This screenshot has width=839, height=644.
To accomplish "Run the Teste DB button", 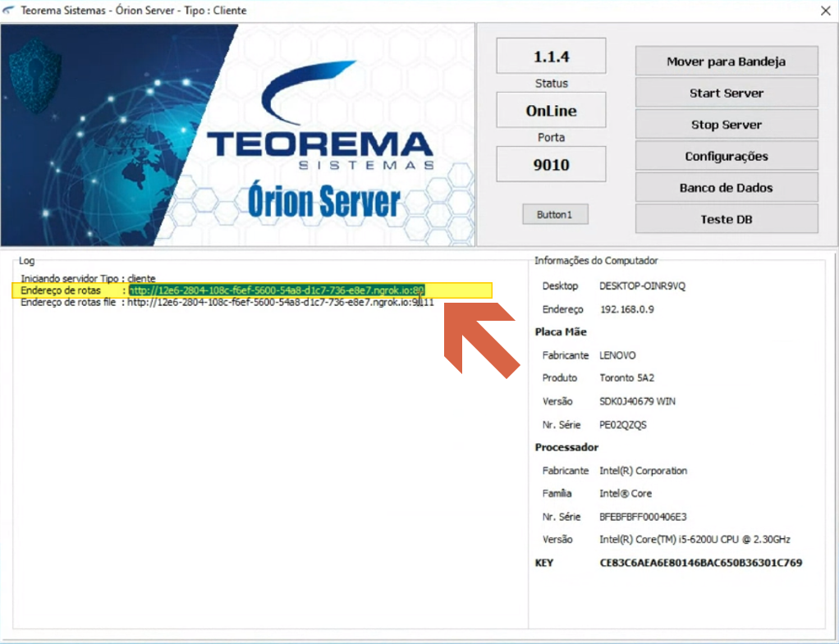I will [x=726, y=219].
